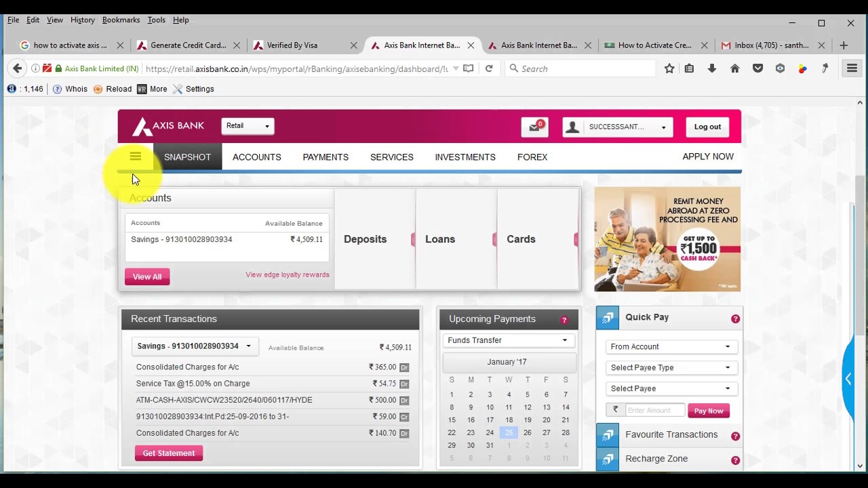Open Firefox Bookmarks menu
This screenshot has width=868, height=488.
tap(121, 20)
